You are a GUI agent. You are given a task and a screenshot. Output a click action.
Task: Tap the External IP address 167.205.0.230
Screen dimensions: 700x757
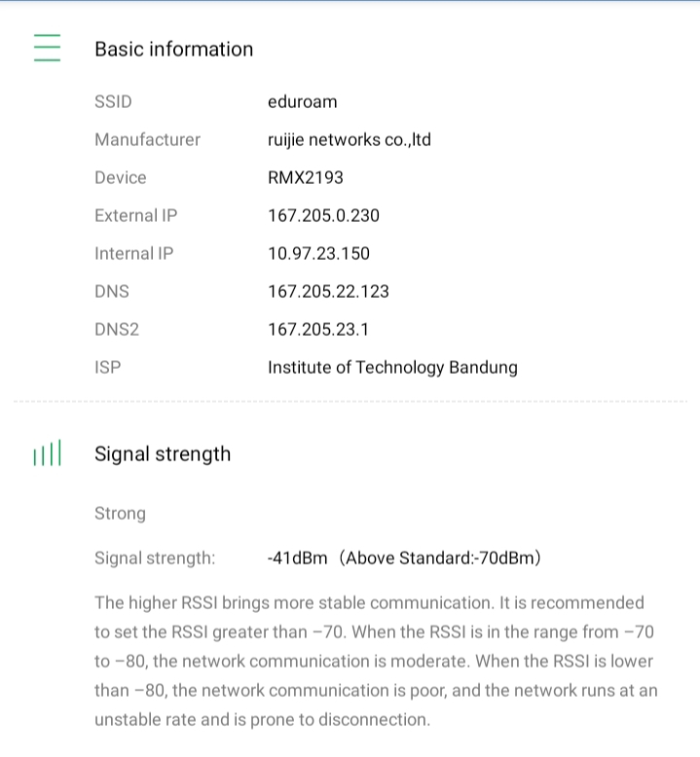pyautogui.click(x=323, y=215)
